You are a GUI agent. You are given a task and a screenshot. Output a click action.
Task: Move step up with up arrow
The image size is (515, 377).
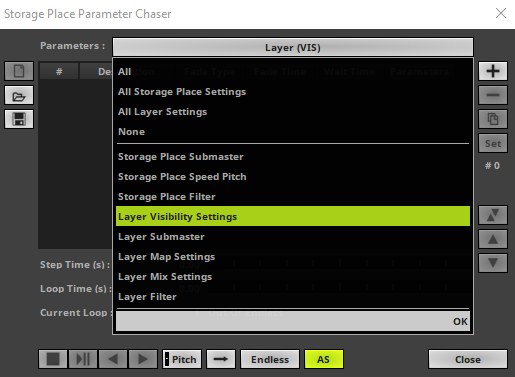493,239
